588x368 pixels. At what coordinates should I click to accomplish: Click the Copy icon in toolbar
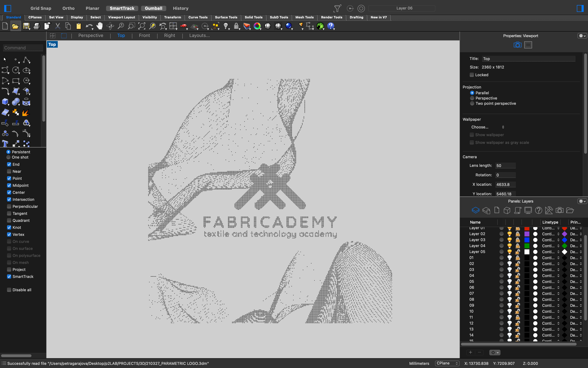tap(68, 26)
